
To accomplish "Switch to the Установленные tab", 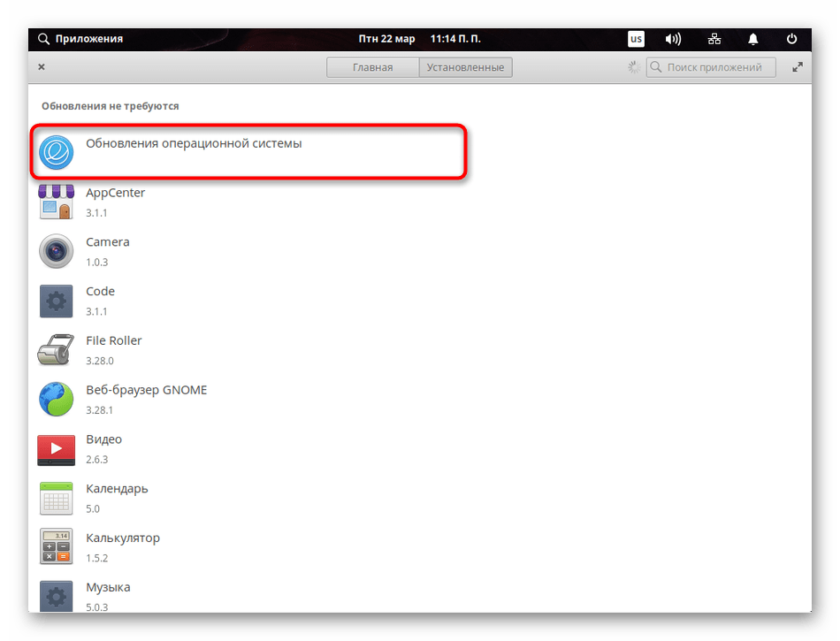I will click(x=465, y=67).
